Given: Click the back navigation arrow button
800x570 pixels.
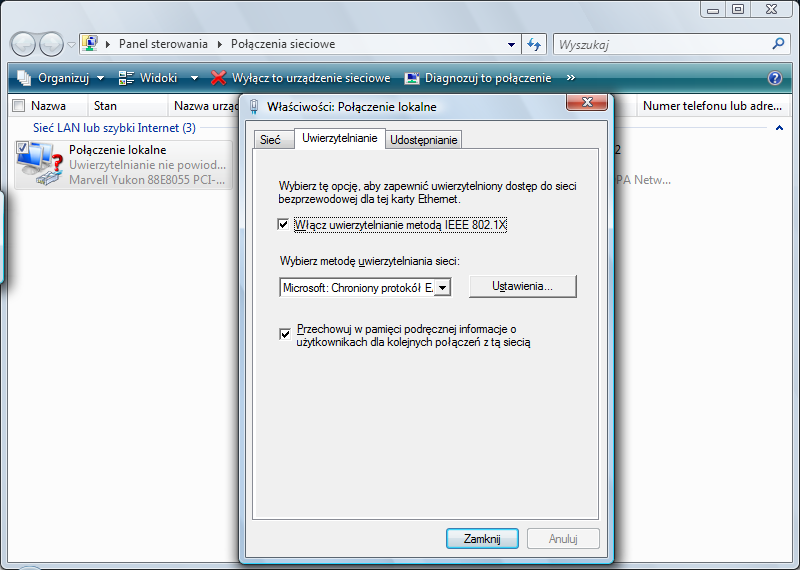Looking at the screenshot, I should 24,44.
